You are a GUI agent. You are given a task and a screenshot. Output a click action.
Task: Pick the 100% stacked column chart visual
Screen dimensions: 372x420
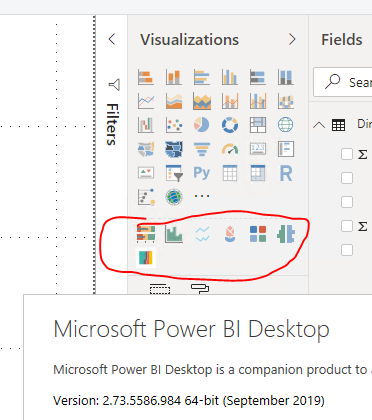click(x=286, y=77)
